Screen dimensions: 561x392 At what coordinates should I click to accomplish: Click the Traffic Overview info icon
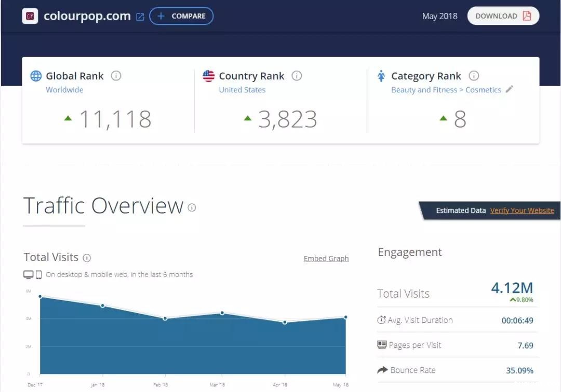point(192,208)
